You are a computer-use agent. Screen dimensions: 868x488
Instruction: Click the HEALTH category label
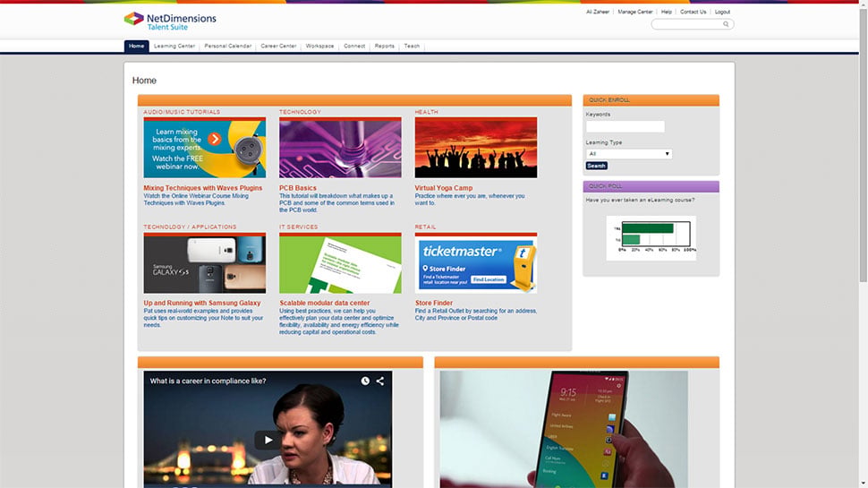[426, 112]
